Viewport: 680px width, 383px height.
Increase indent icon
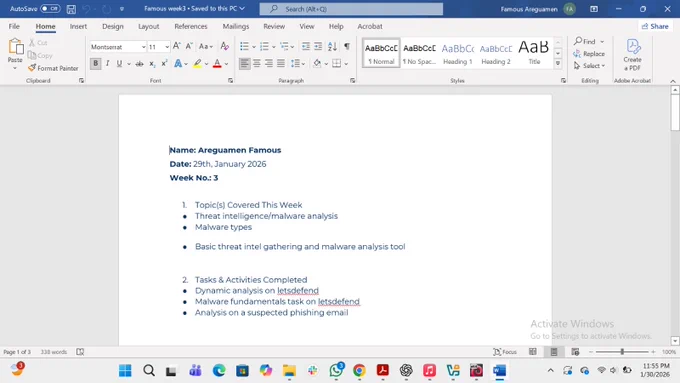tap(318, 46)
